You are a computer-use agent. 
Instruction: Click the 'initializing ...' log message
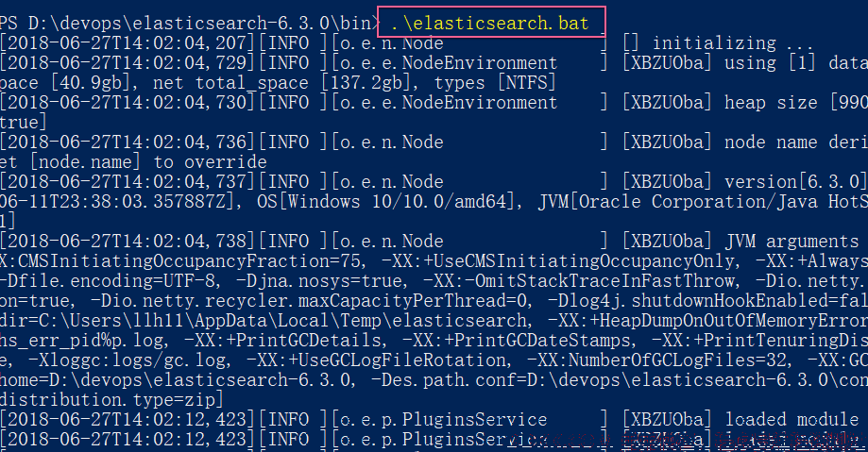[x=732, y=43]
